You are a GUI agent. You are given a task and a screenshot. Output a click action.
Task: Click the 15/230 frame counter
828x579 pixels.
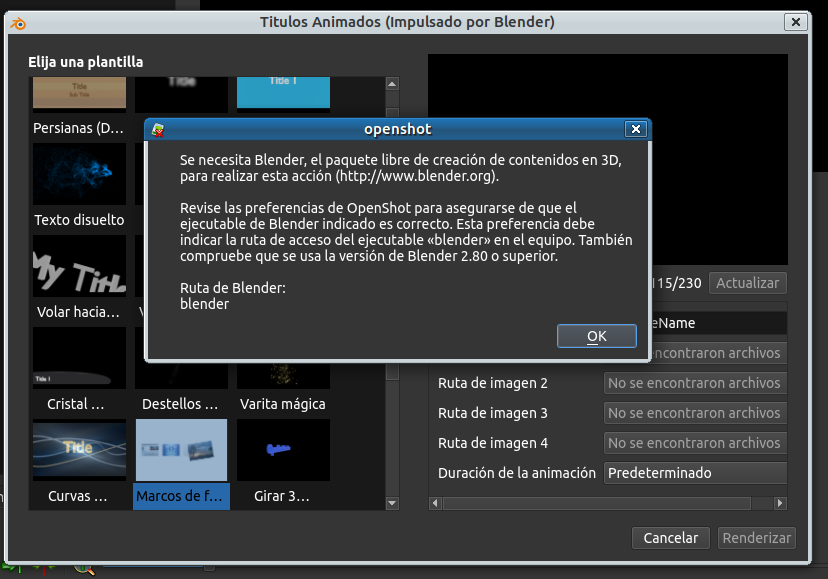pyautogui.click(x=679, y=283)
